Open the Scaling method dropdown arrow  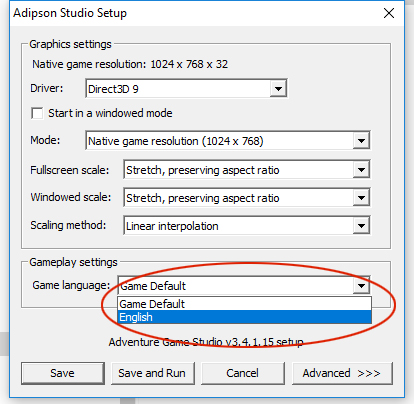click(361, 226)
